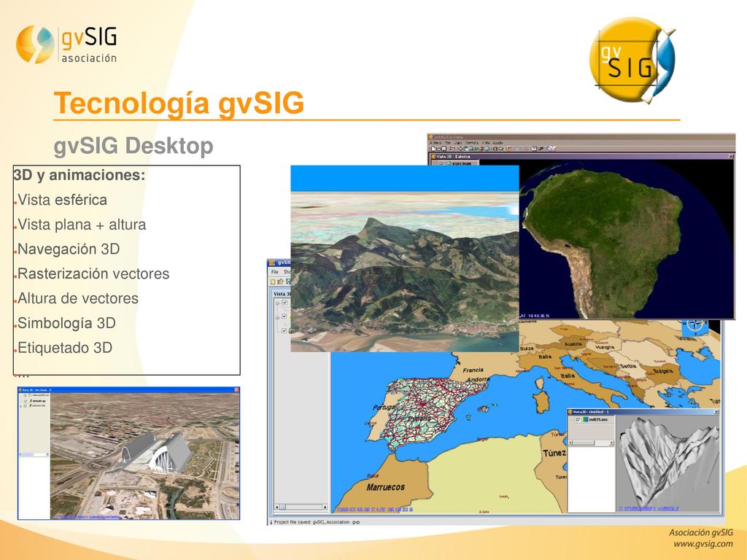The image size is (747, 560).
Task: Toggle the second layer checkbox in Vista 3D tree
Action: point(284,316)
